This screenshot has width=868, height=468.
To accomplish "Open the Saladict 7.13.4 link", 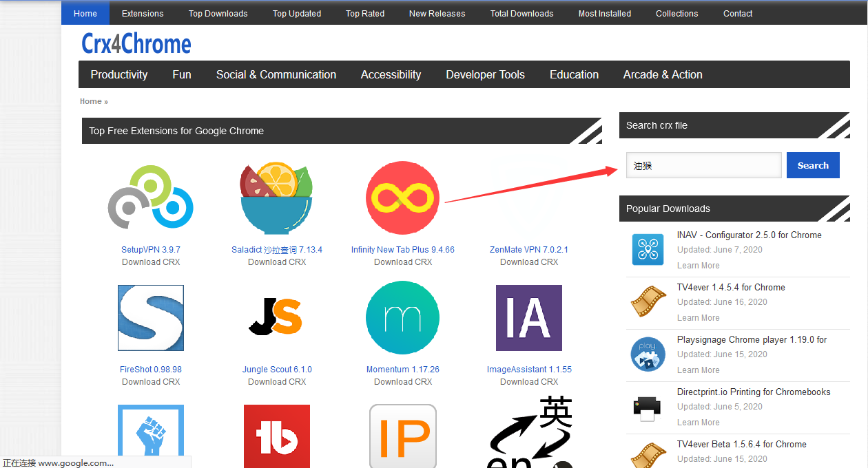I will tap(277, 250).
